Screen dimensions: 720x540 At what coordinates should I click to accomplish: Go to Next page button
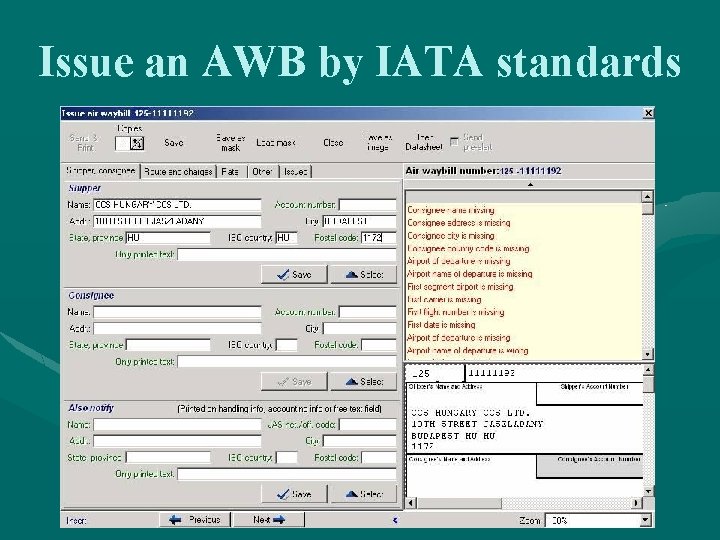coord(269,520)
